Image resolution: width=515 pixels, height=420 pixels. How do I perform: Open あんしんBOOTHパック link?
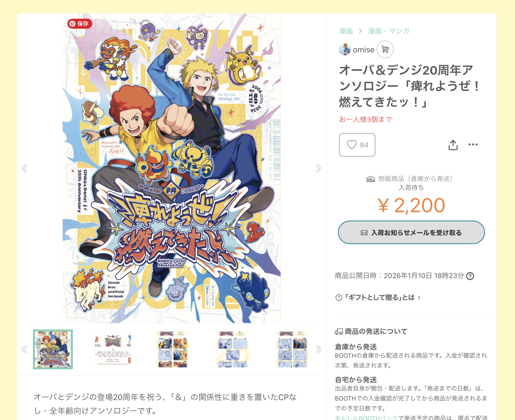pyautogui.click(x=366, y=418)
